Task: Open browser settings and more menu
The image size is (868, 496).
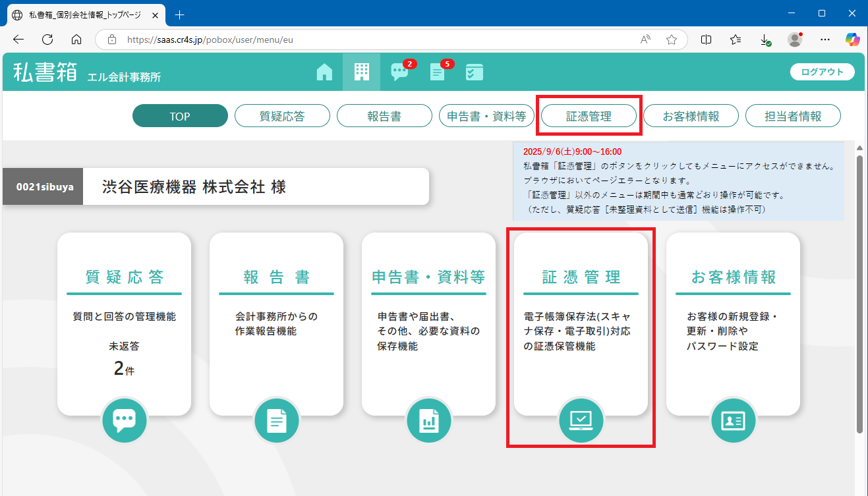Action: (x=825, y=40)
